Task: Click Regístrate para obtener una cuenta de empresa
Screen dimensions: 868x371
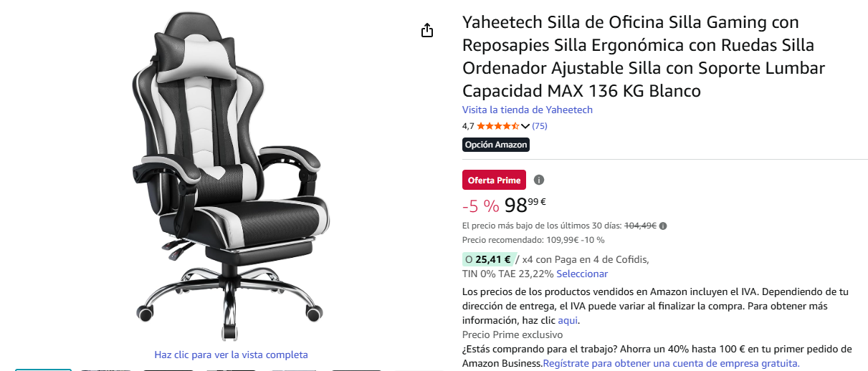Action: click(671, 363)
